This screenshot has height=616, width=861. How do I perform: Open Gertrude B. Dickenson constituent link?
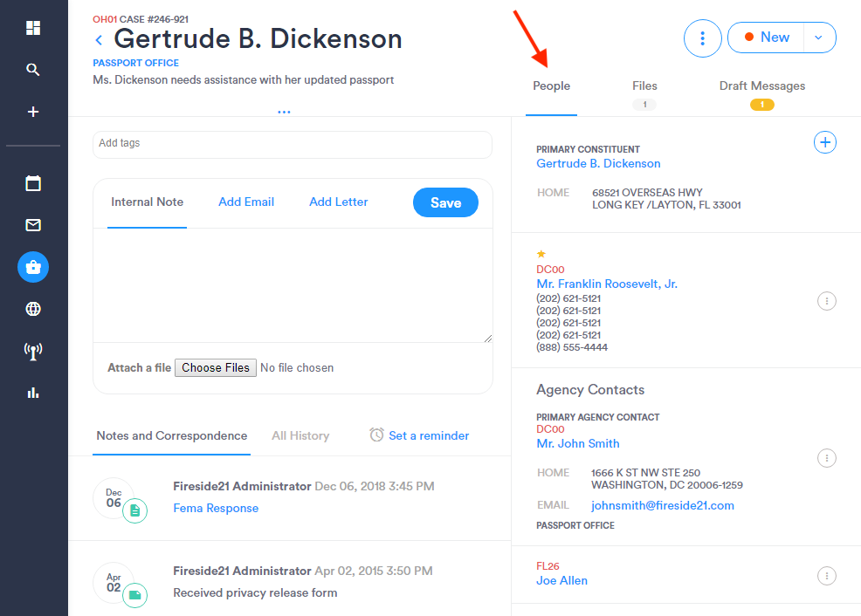[x=597, y=163]
